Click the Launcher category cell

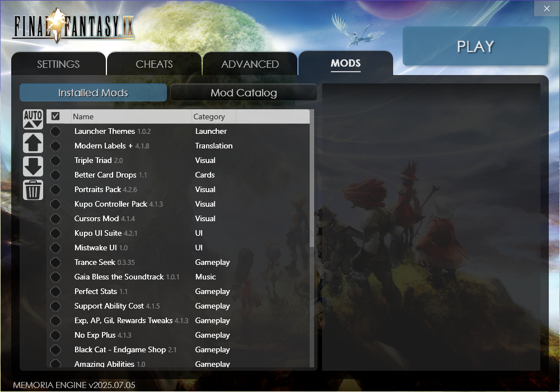point(211,132)
